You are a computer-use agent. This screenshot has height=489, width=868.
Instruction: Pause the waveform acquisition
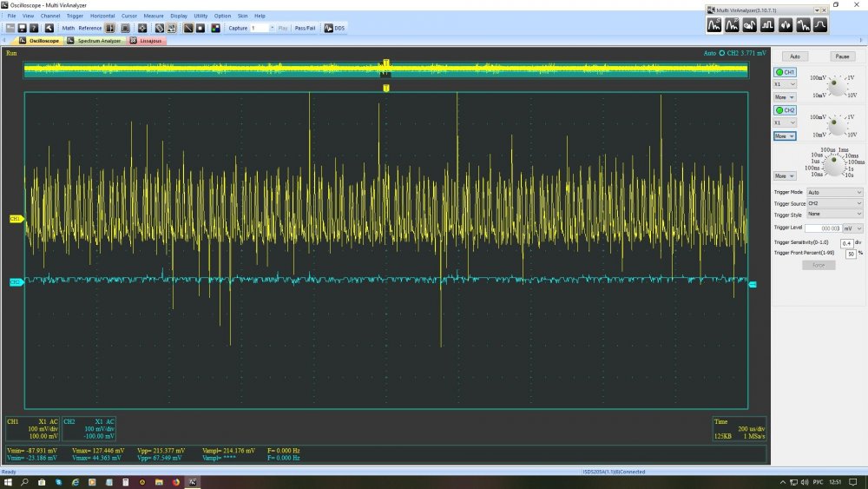(841, 56)
